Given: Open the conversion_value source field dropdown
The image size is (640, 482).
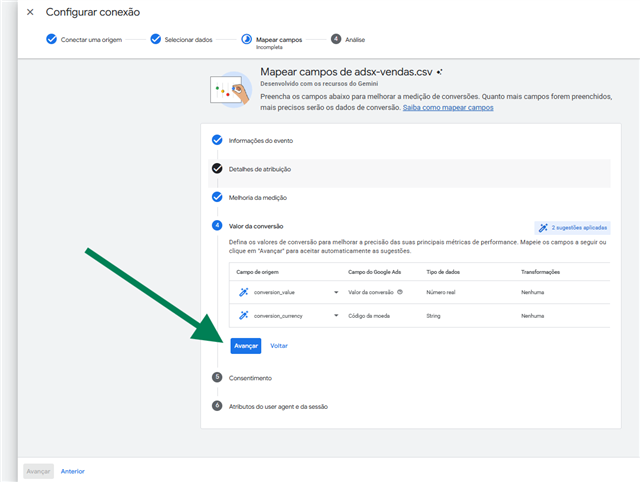Looking at the screenshot, I should 336,292.
